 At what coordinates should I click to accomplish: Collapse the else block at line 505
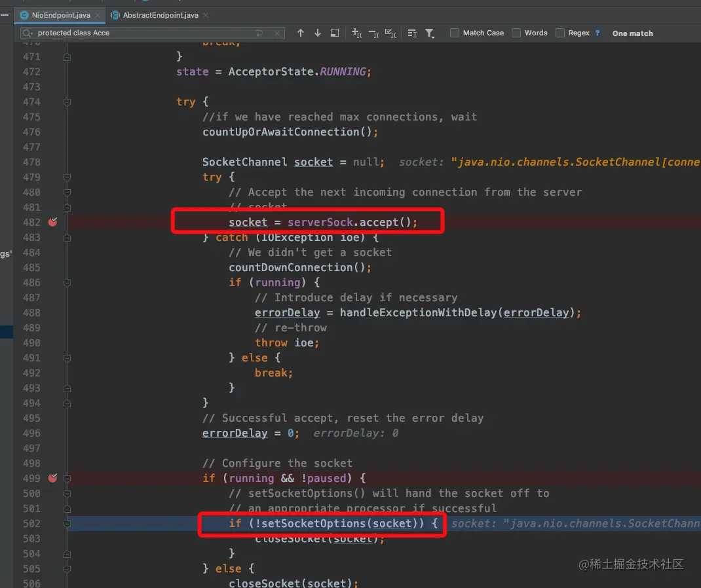(67, 569)
